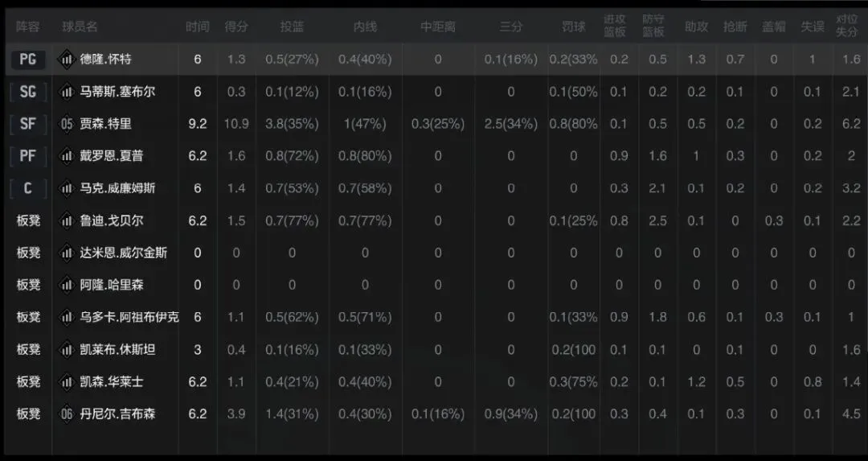
Task: Select the C position badge
Action: [x=28, y=188]
